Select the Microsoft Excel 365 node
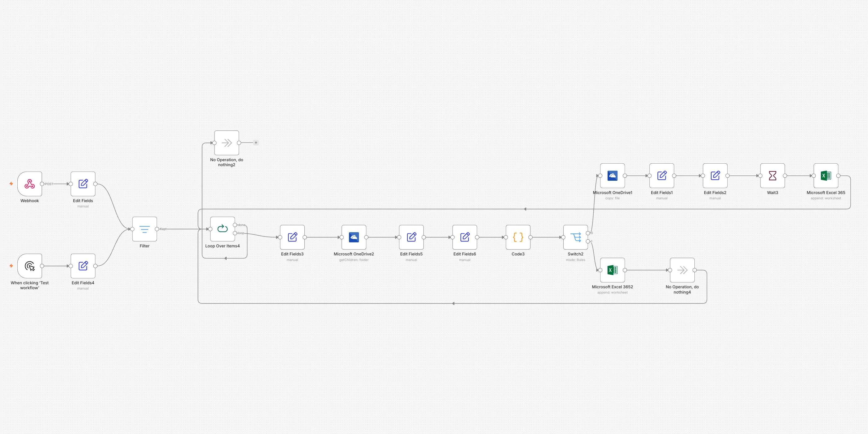Viewport: 868px width, 434px height. 826,176
